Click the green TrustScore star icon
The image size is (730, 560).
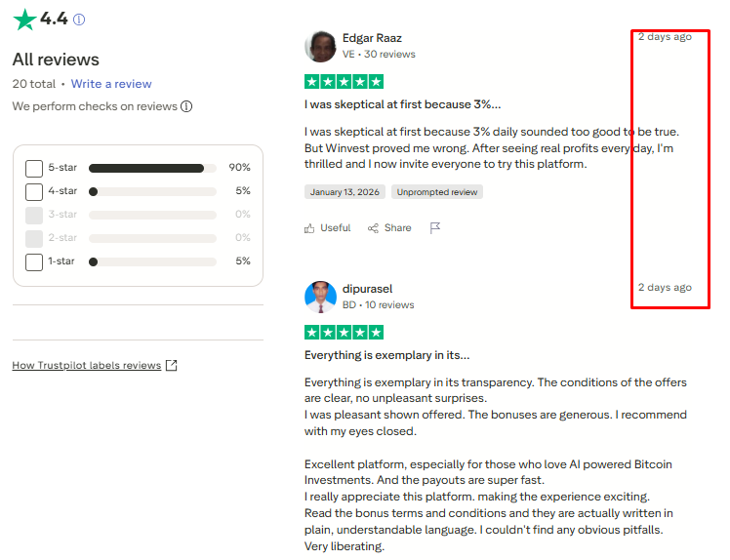24,20
